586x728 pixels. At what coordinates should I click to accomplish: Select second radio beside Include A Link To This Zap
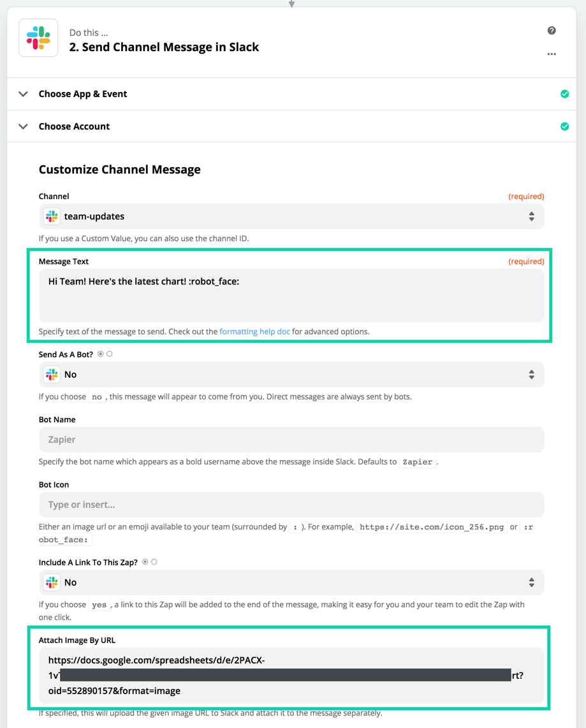pyautogui.click(x=154, y=561)
